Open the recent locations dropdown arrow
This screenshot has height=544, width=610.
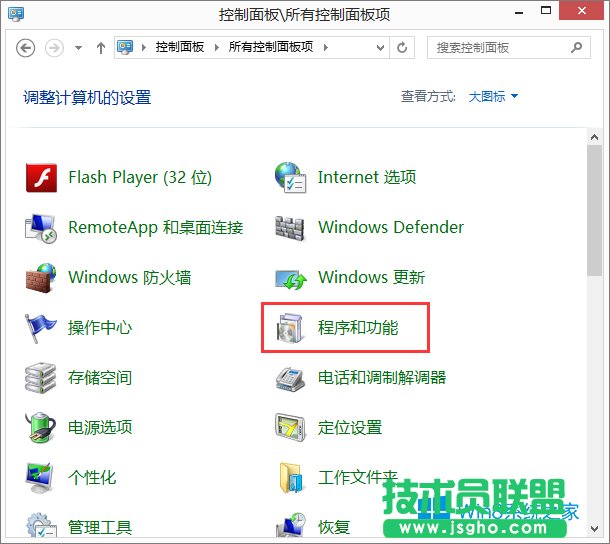click(78, 48)
